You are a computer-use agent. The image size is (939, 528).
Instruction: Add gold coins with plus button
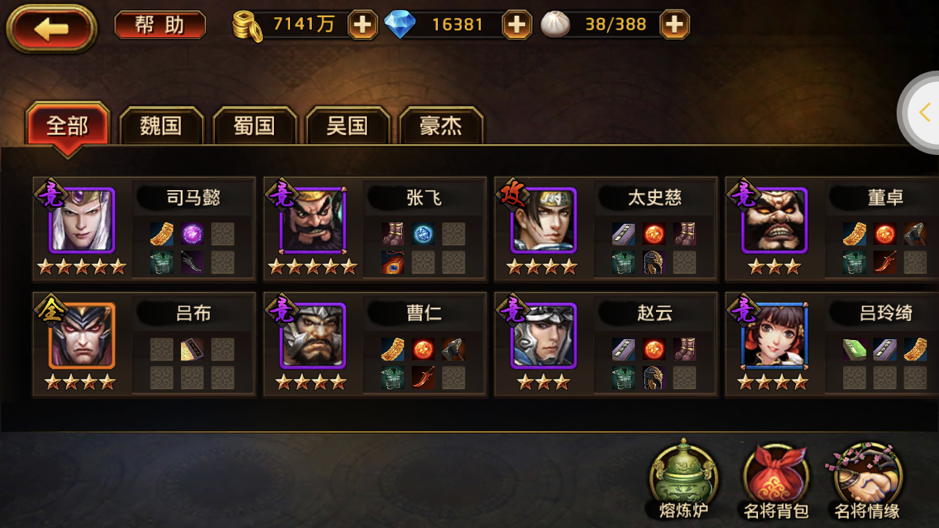(x=362, y=25)
